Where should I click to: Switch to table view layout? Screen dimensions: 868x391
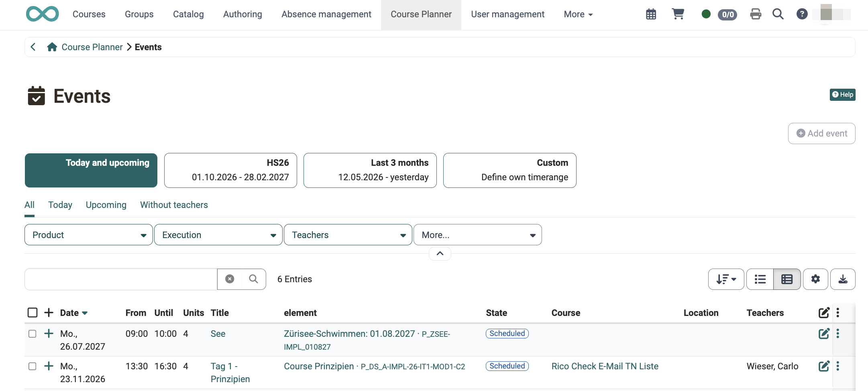tap(787, 279)
